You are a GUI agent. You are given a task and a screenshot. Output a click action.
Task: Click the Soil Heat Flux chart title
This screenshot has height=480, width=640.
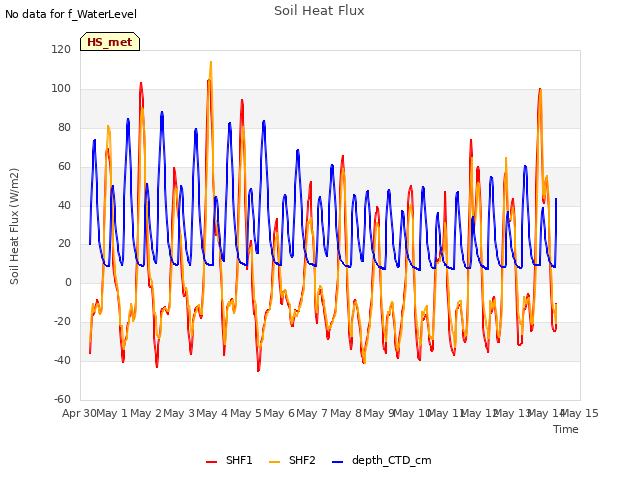pyautogui.click(x=319, y=11)
